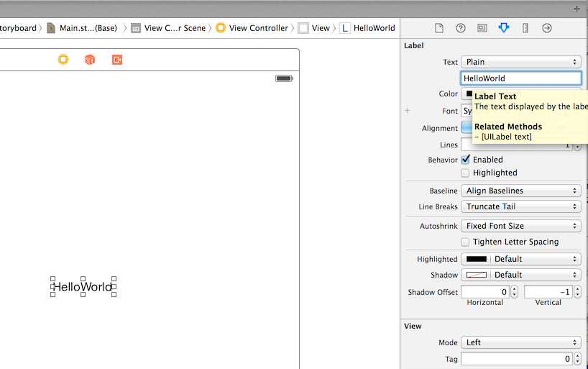This screenshot has width=588, height=369.
Task: Switch to the Identity inspector
Action: coord(482,28)
